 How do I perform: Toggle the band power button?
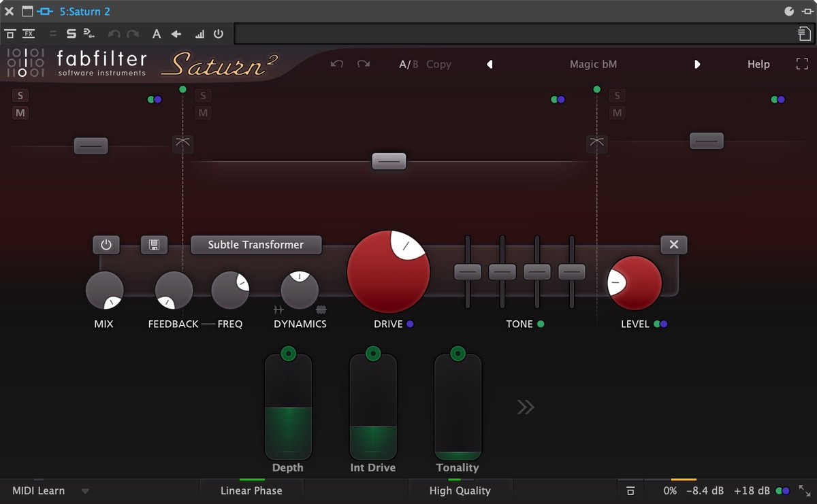pyautogui.click(x=106, y=245)
